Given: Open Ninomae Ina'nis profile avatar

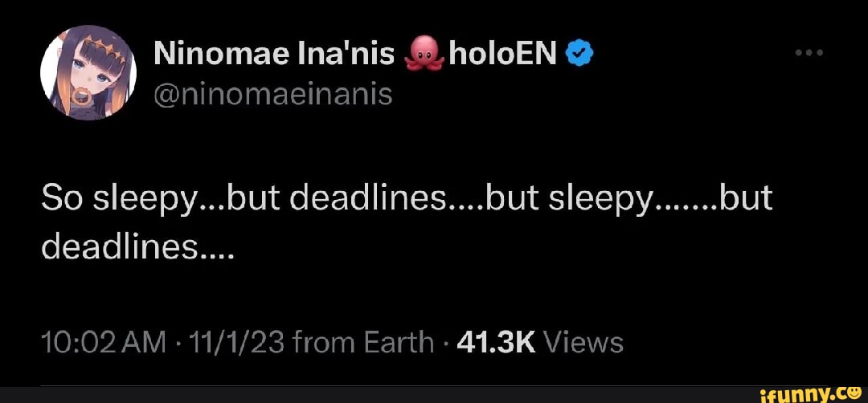Looking at the screenshot, I should [87, 75].
